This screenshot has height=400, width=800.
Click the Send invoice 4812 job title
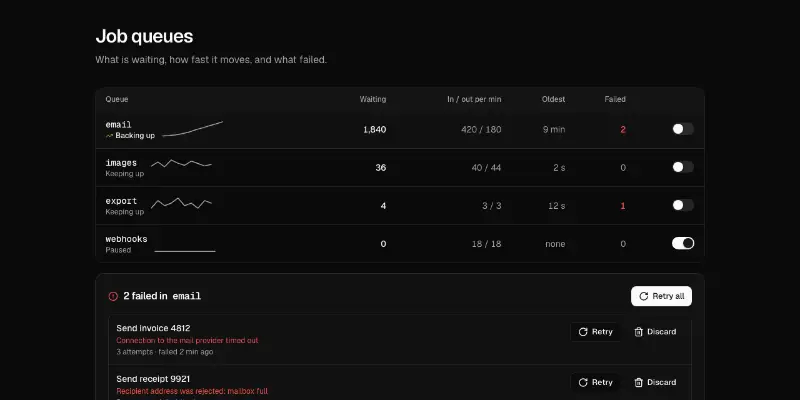[x=153, y=328]
